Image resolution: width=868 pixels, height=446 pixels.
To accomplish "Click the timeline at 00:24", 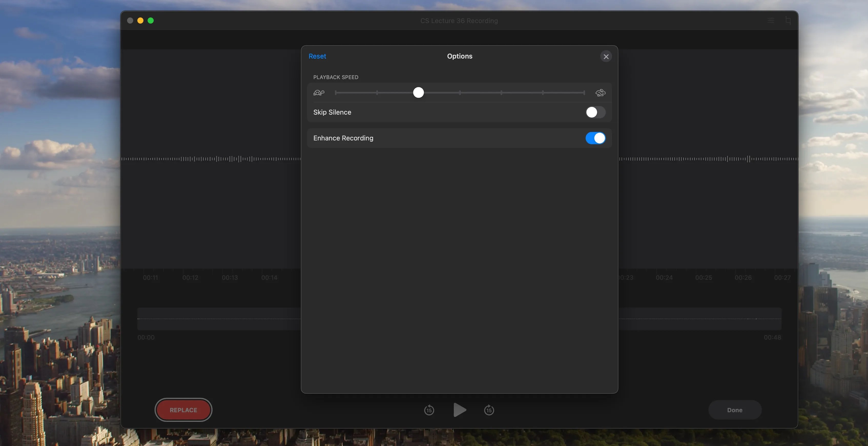I will click(664, 277).
